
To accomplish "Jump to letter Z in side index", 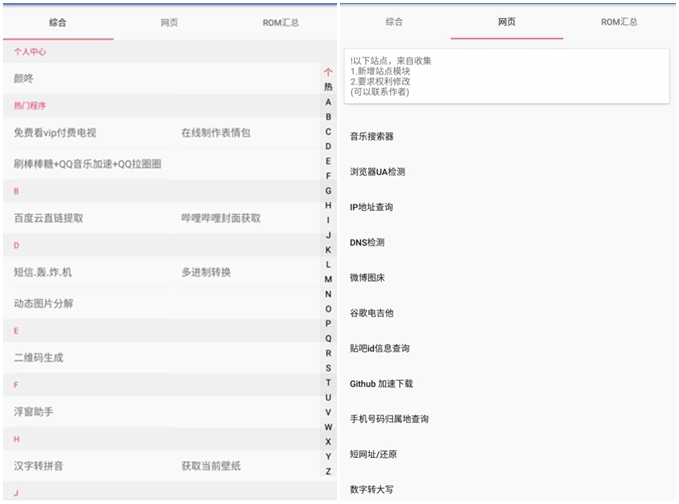I will [x=328, y=471].
